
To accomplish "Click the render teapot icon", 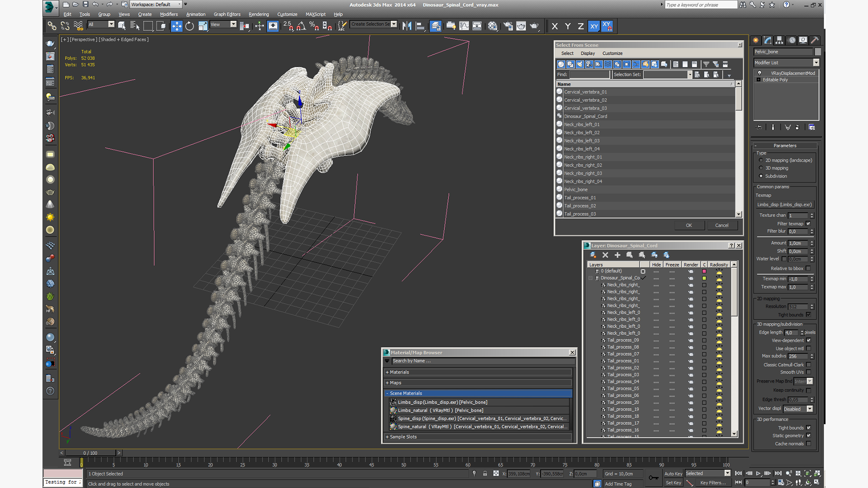I will tap(534, 26).
